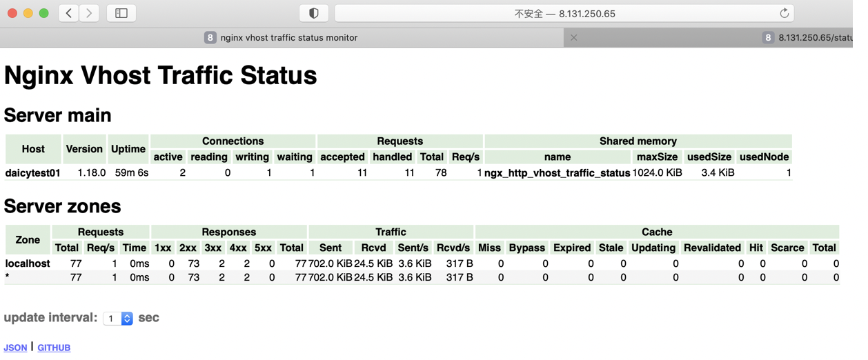Select usedSize value 3.4 KiB
This screenshot has width=868, height=360.
(x=718, y=173)
